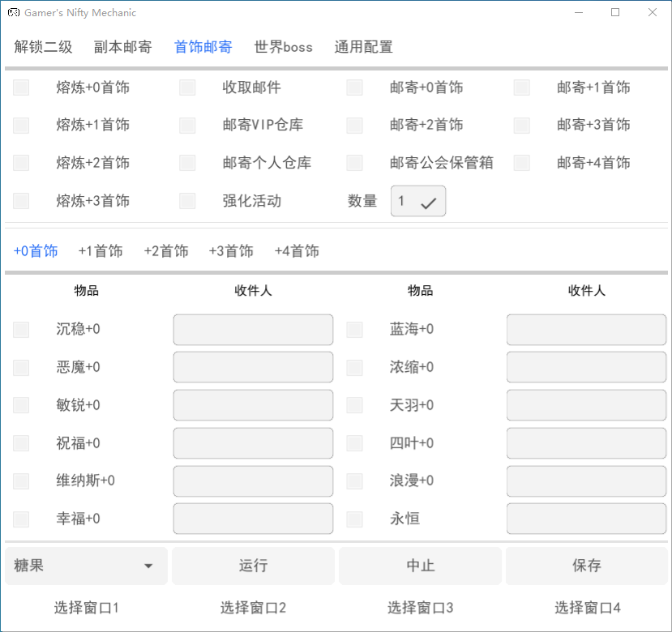Expand the 数量 quantity selector
The width and height of the screenshot is (672, 632).
coord(417,201)
